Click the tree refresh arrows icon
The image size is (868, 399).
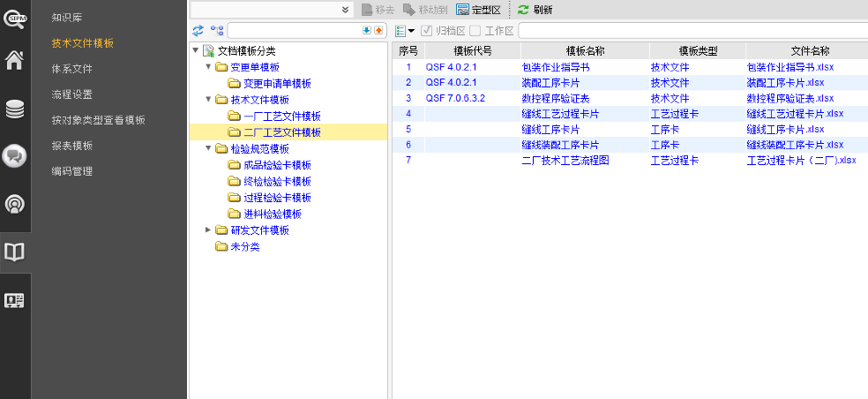(x=198, y=31)
